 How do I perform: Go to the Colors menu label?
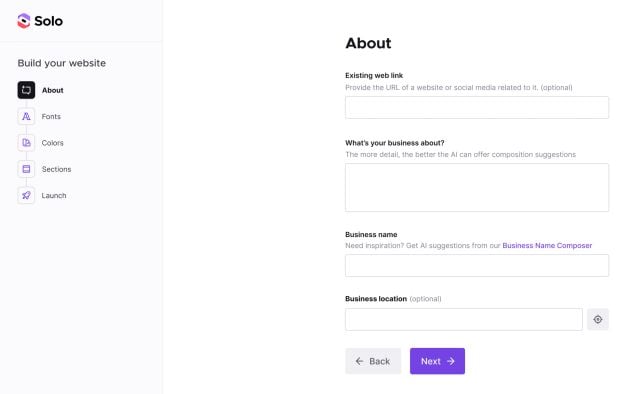(52, 143)
